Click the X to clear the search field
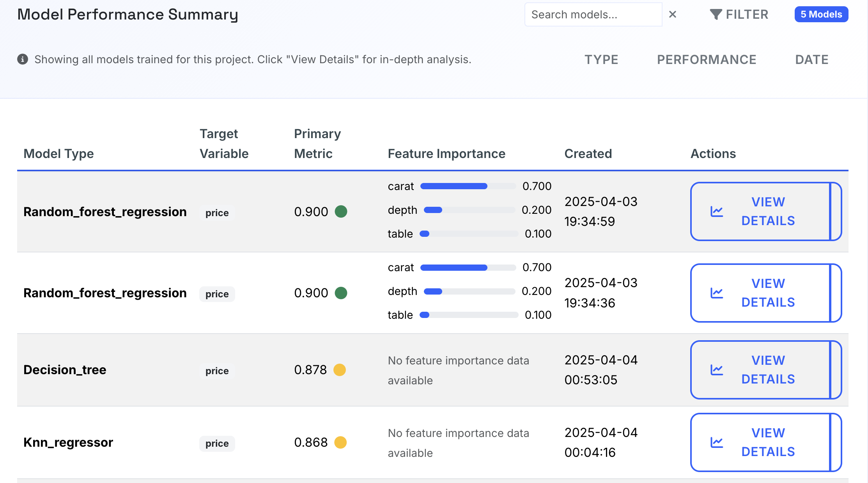868x483 pixels. coord(673,14)
